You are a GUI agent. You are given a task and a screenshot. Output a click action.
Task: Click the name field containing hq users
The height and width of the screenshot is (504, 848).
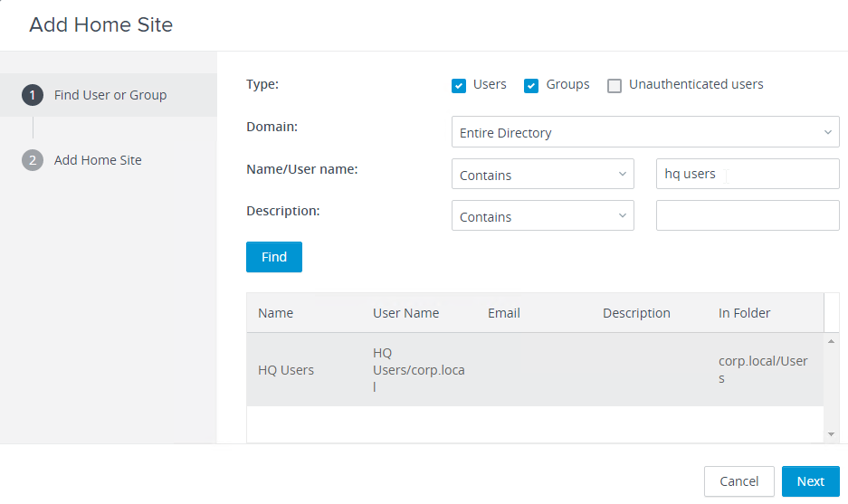click(748, 174)
